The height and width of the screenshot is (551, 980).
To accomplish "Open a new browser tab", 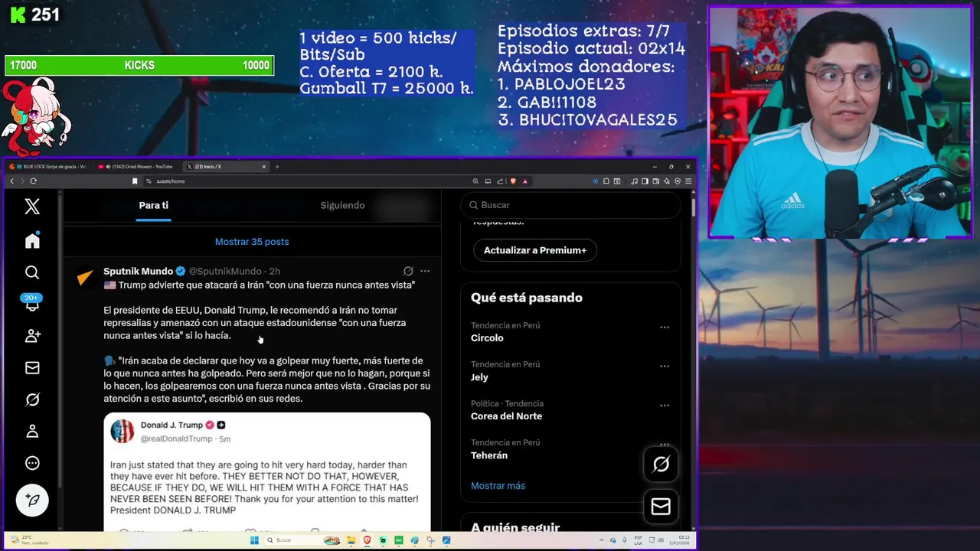I will tap(277, 167).
